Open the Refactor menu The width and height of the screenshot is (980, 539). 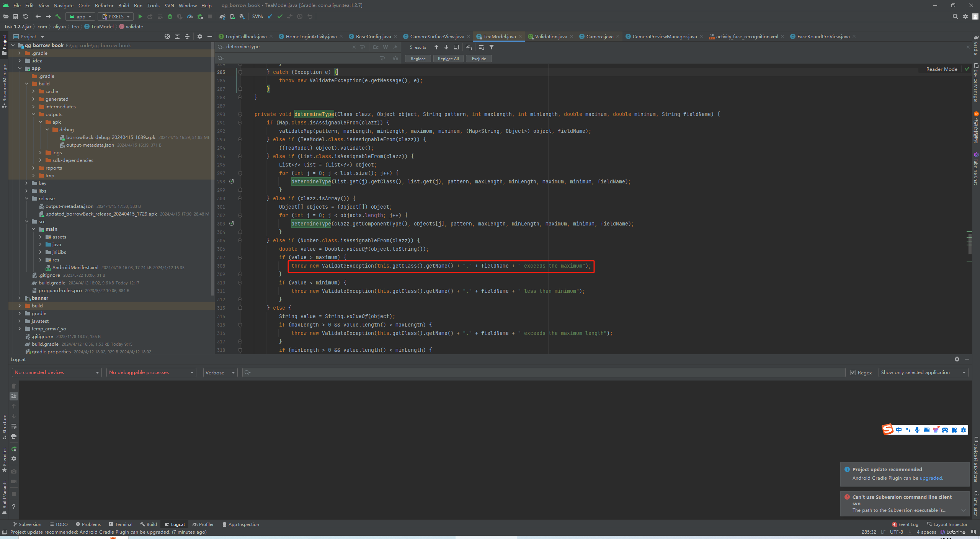[x=104, y=5]
